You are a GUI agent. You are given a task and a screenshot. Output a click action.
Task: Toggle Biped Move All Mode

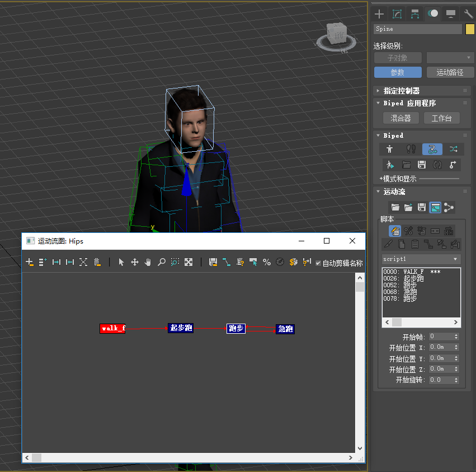point(453,165)
